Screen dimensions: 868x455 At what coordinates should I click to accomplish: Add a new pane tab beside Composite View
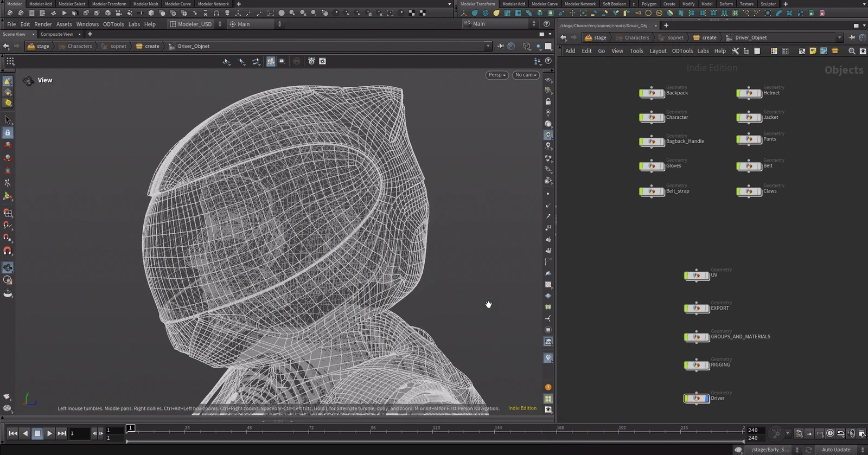coord(90,34)
